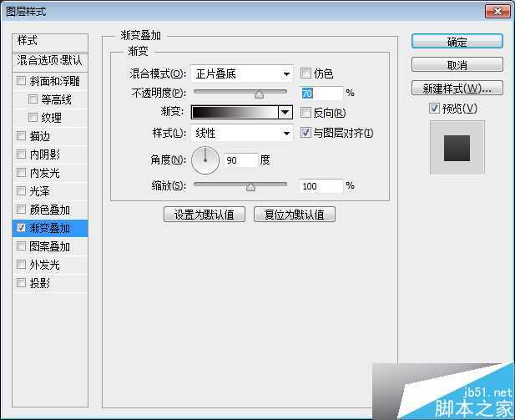Viewport: 515px width, 420px height.
Task: Enable the 投影 drop shadow checkbox
Action: (22, 283)
